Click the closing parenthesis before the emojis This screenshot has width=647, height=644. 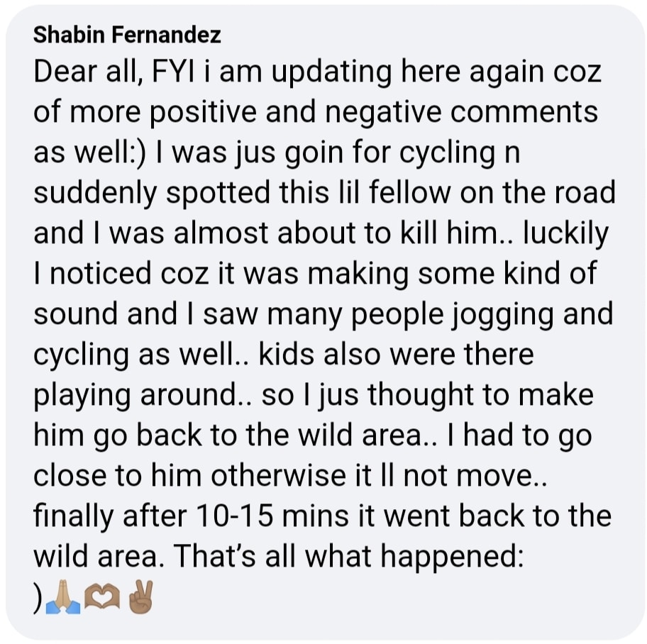click(x=38, y=599)
